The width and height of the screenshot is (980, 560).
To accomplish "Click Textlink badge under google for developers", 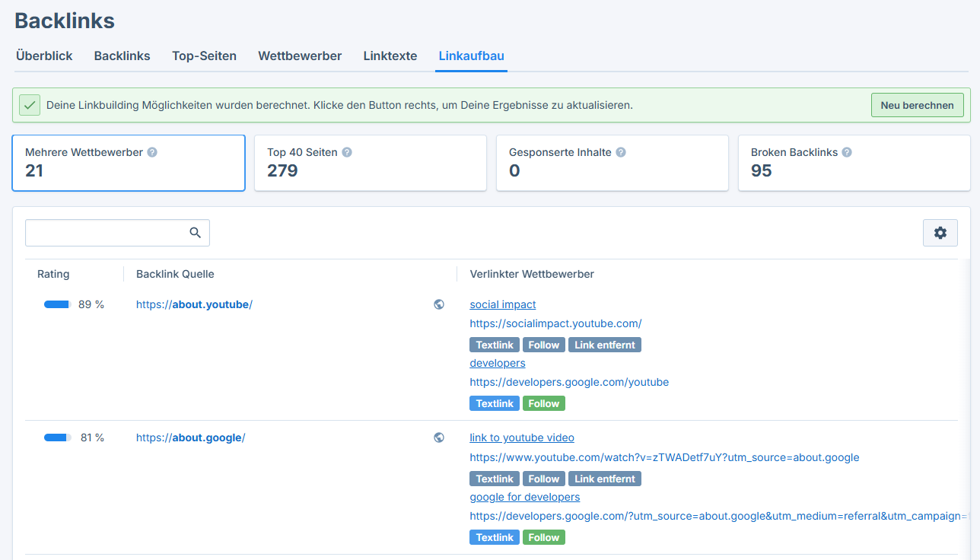I will (495, 537).
